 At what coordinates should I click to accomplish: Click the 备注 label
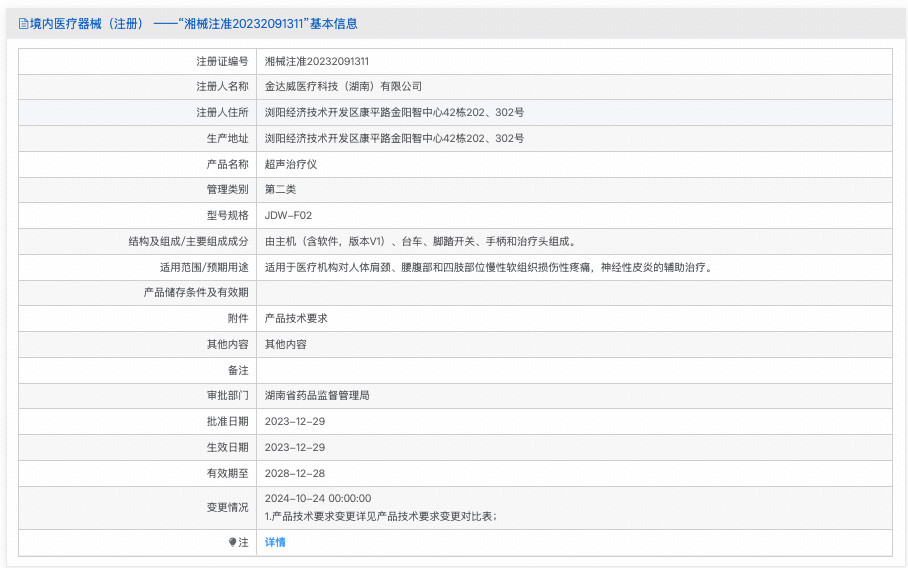(238, 370)
